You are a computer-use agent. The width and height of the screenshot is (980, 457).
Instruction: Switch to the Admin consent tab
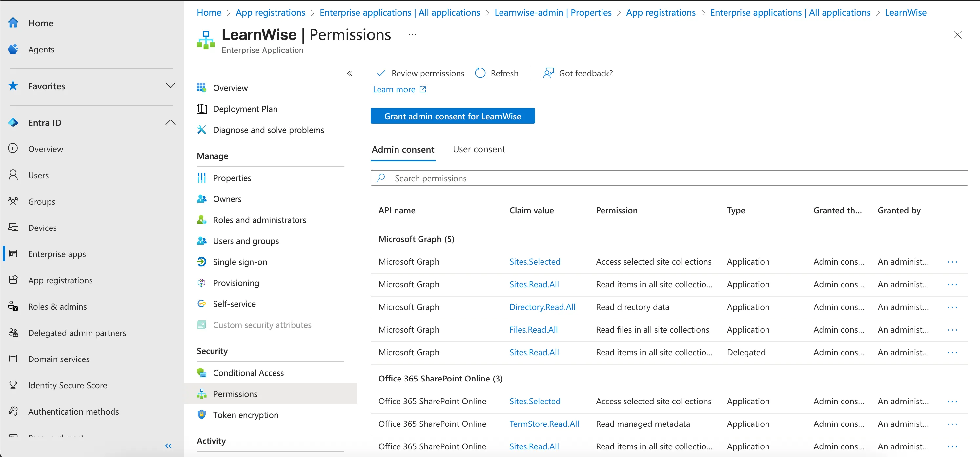coord(403,150)
